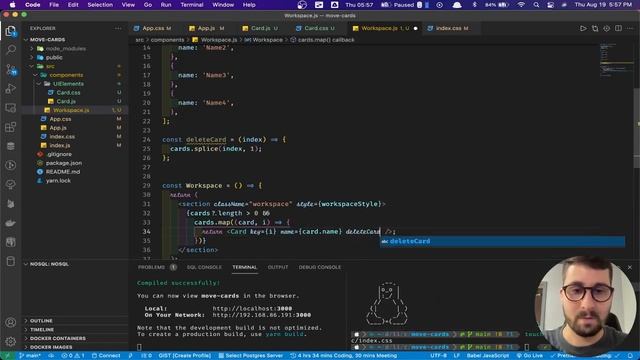
Task: Open package.json in file tree
Action: [64, 163]
